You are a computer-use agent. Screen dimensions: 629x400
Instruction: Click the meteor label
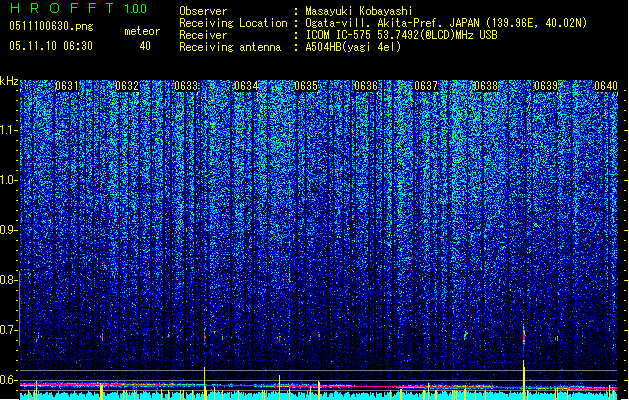pyautogui.click(x=142, y=31)
